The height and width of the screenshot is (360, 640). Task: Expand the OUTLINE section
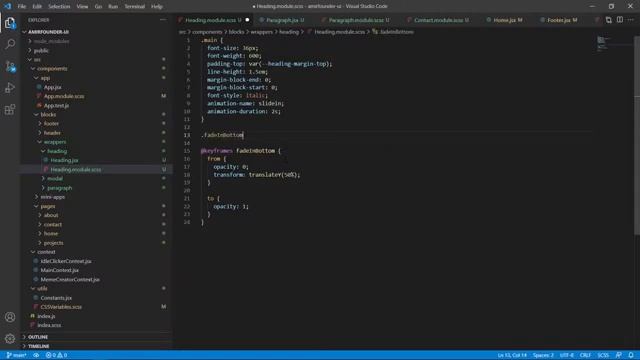(x=38, y=337)
